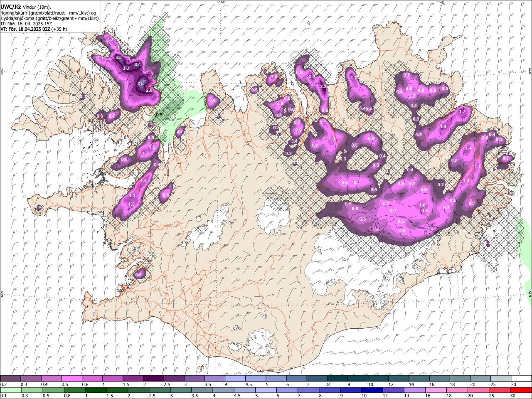
Task: Click the 'UWC/IG: Vindur (10m),' title text
Action: click(25, 7)
